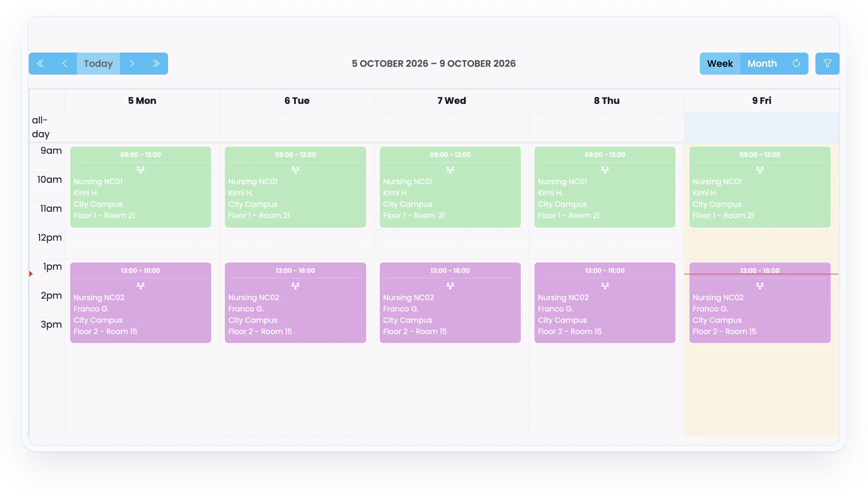
Task: Click Floor 2 - Room 15 on Monday's event
Action: point(105,332)
